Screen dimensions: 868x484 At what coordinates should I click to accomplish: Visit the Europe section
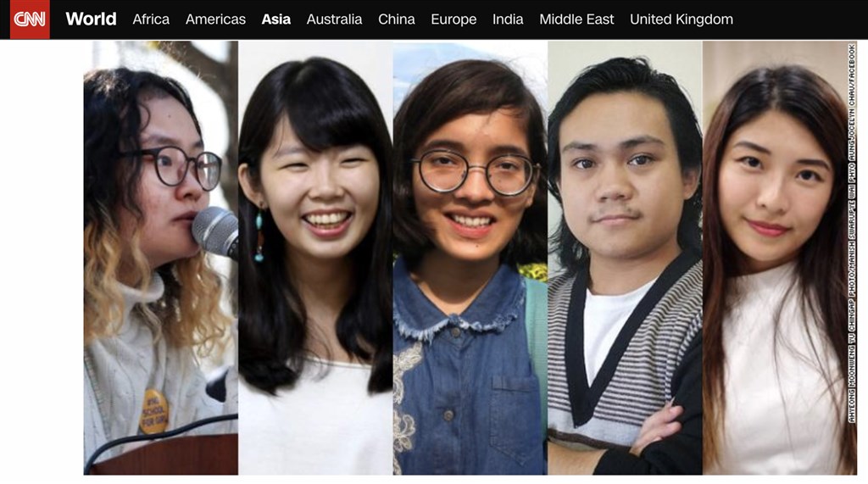(x=453, y=19)
